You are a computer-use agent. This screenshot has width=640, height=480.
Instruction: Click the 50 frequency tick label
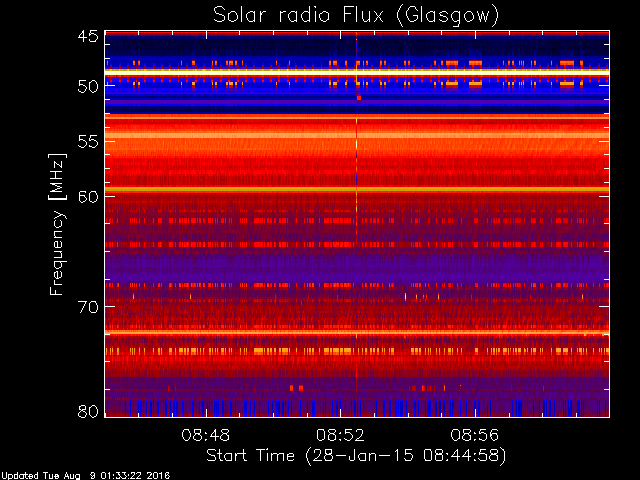click(88, 86)
